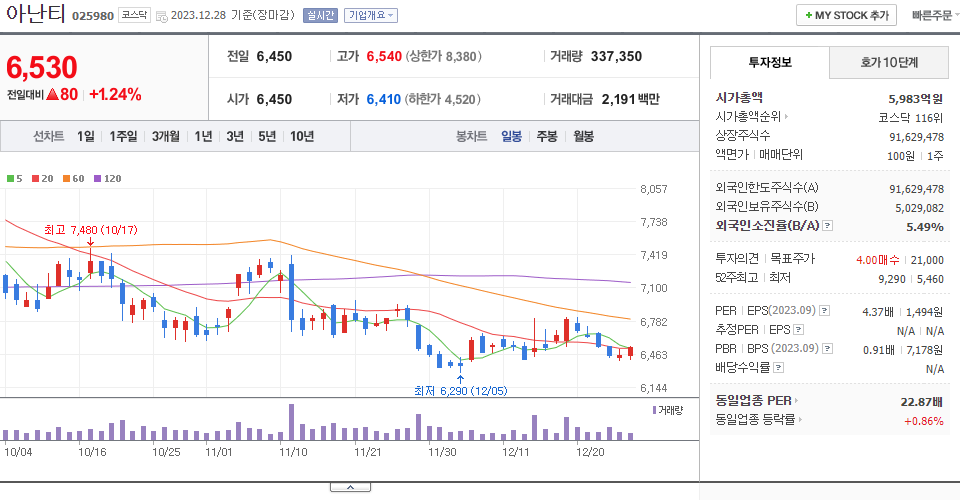Click the stock name 아난티
This screenshot has width=960, height=500.
pyautogui.click(x=35, y=13)
